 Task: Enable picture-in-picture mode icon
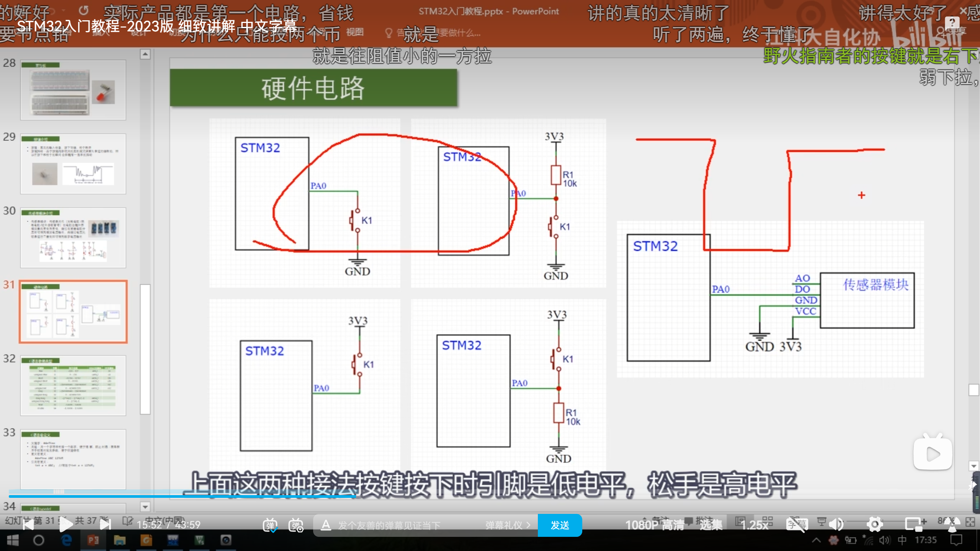[914, 525]
